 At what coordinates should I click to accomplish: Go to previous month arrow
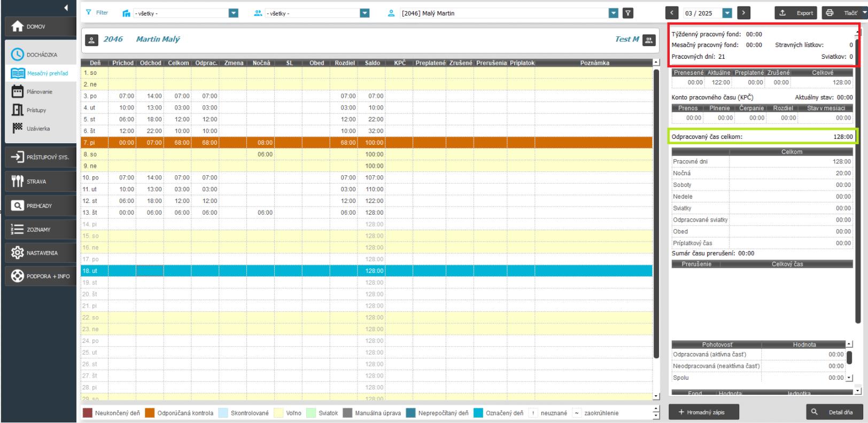pos(672,13)
